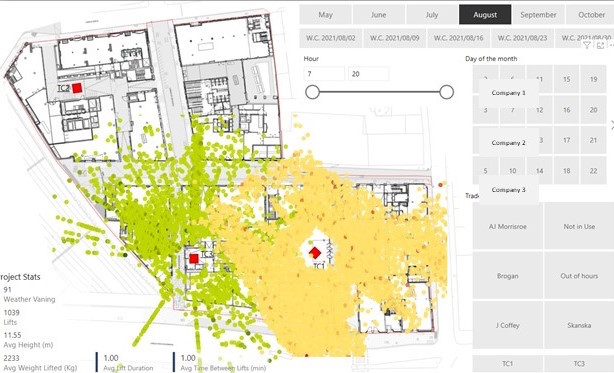Click the left handle of the Hour slider
Screen dimensions: 614x373
(312, 92)
